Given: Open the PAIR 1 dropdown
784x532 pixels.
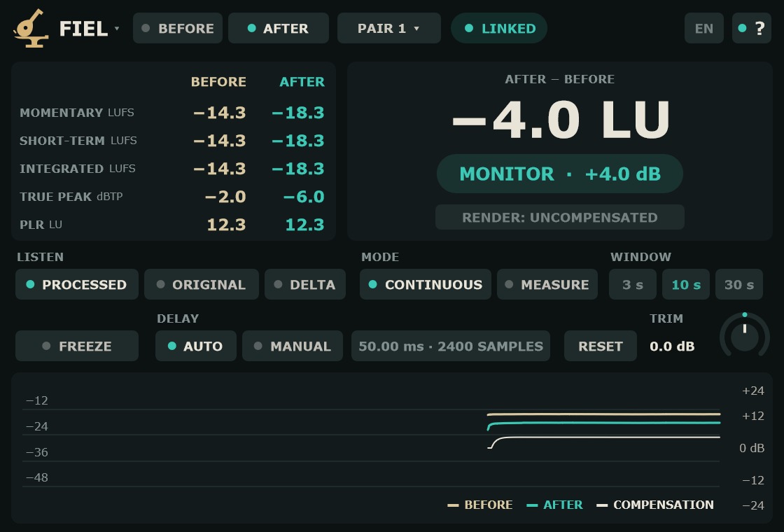Looking at the screenshot, I should (x=389, y=29).
